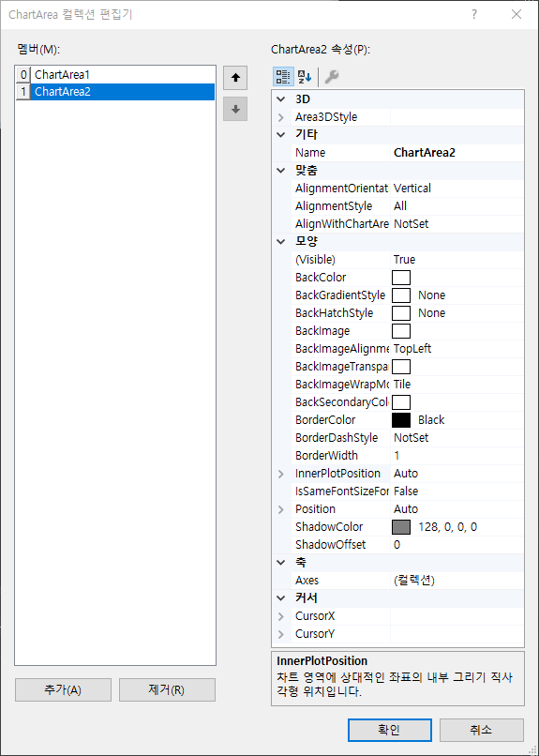This screenshot has width=539, height=756.
Task: Click the (Visible) value True
Action: pos(404,260)
